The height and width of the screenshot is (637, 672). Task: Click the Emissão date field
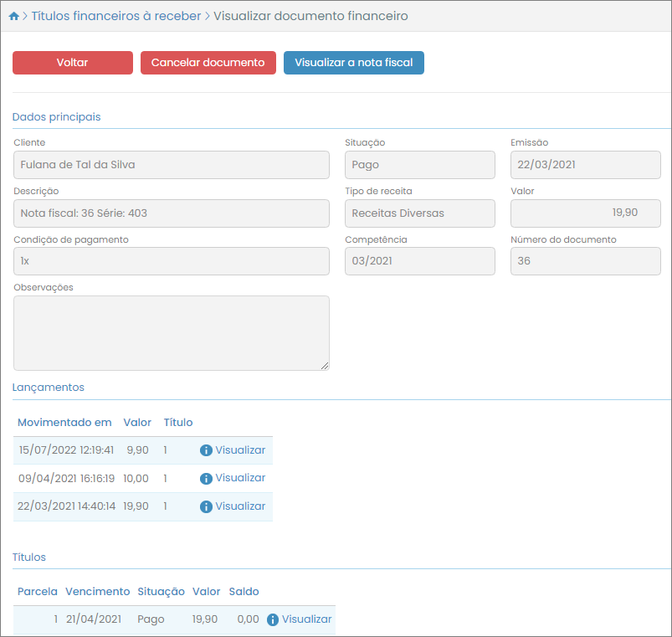pyautogui.click(x=585, y=165)
